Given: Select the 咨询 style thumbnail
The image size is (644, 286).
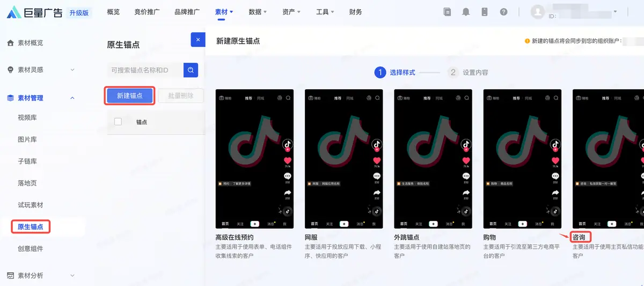Looking at the screenshot, I should pos(608,159).
